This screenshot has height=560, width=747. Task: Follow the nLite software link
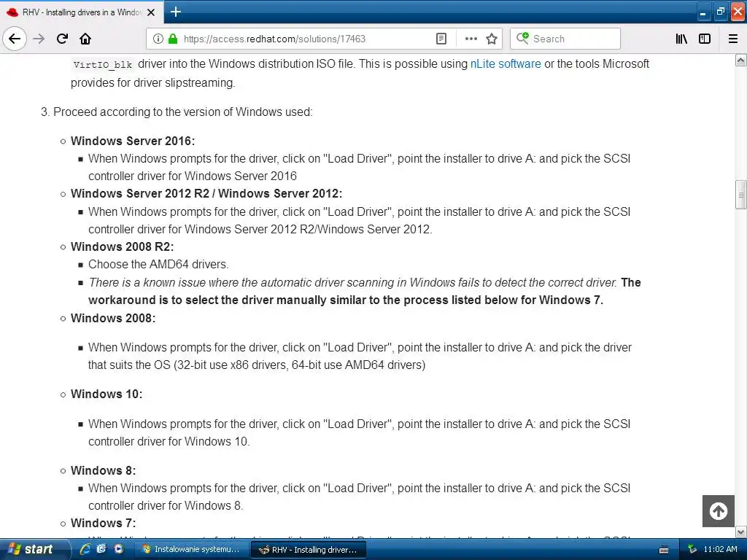[506, 64]
